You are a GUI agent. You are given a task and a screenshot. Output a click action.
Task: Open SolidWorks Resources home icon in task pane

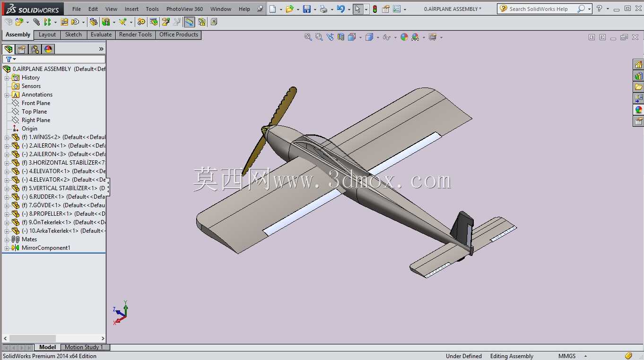coord(638,64)
